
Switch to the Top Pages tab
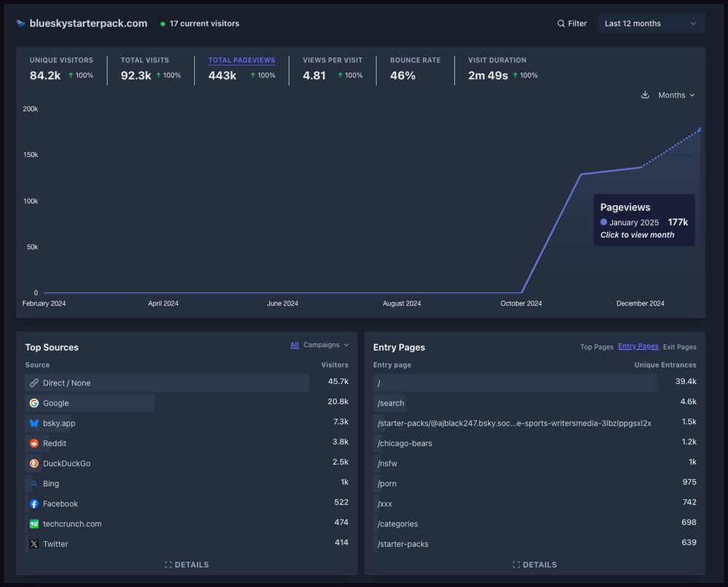click(597, 347)
